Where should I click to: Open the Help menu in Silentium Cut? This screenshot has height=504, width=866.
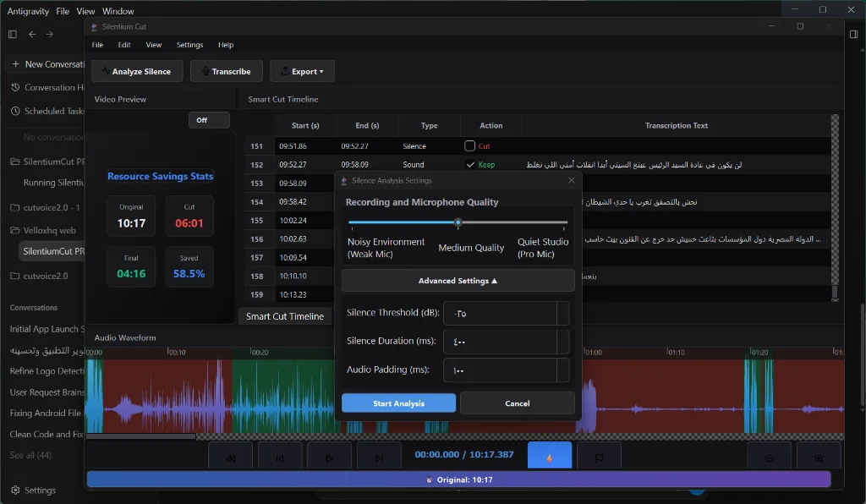tap(226, 45)
